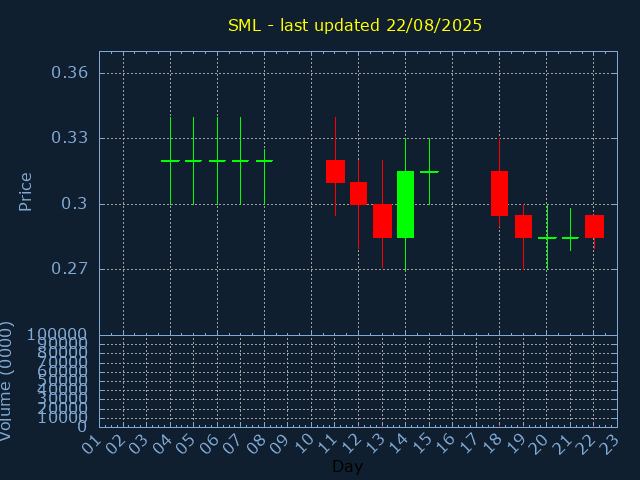Select the green doji candle on day 08
Image resolution: width=640 pixels, height=480 pixels.
pos(264,161)
